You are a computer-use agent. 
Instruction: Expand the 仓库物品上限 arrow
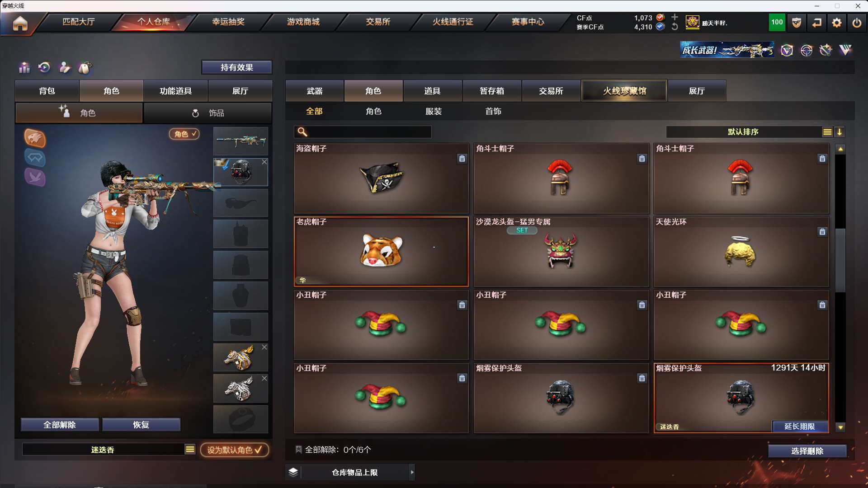(x=412, y=472)
